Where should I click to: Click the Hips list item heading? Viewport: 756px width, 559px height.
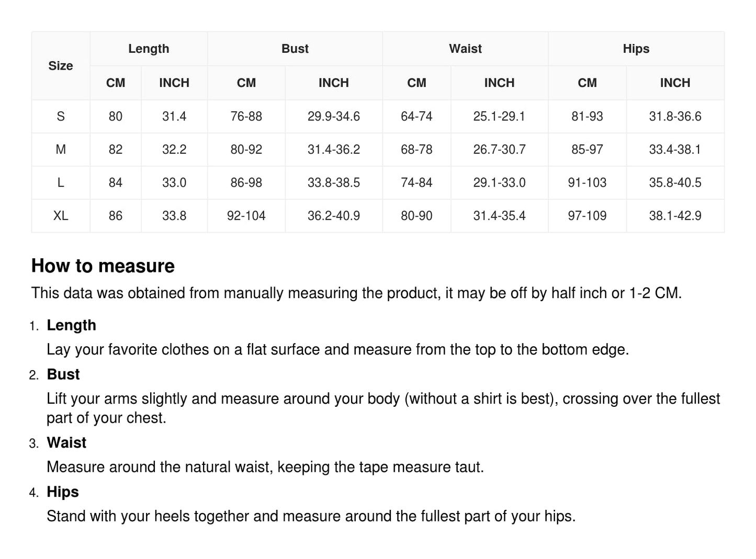pos(63,492)
